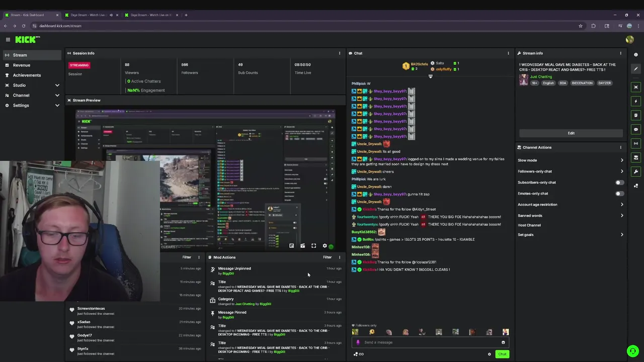Click the voice microphone icon in chat input
Viewport: 644px width, 362px height.
pos(358,342)
